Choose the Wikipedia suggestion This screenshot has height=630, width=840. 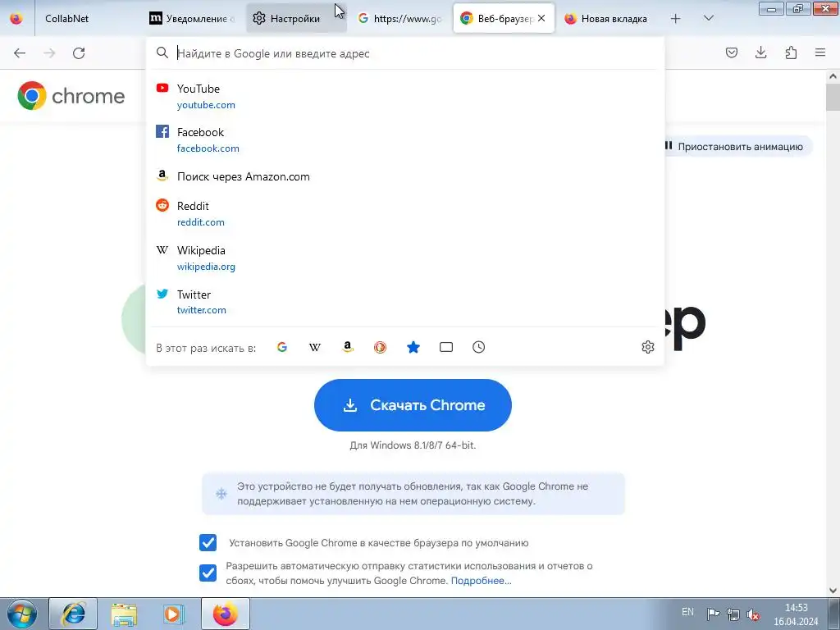click(405, 258)
